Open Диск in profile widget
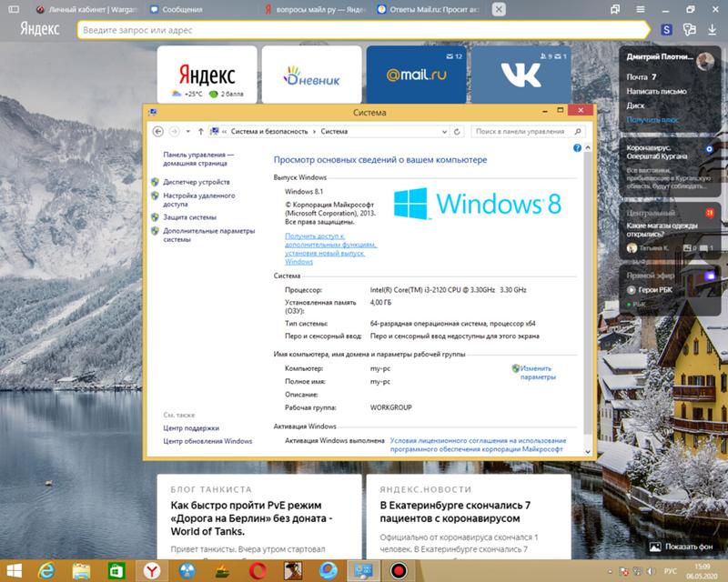Screen dimensions: 728x582 [x=635, y=105]
